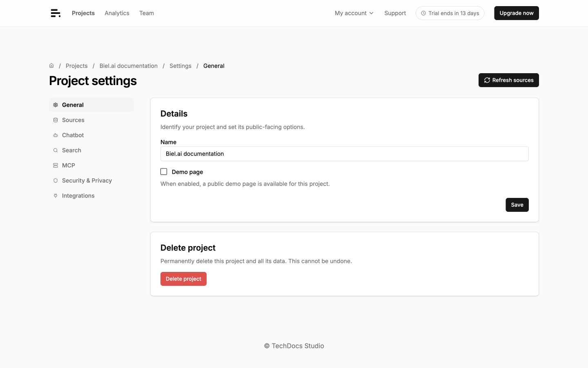Open MCP settings section

[91, 165]
